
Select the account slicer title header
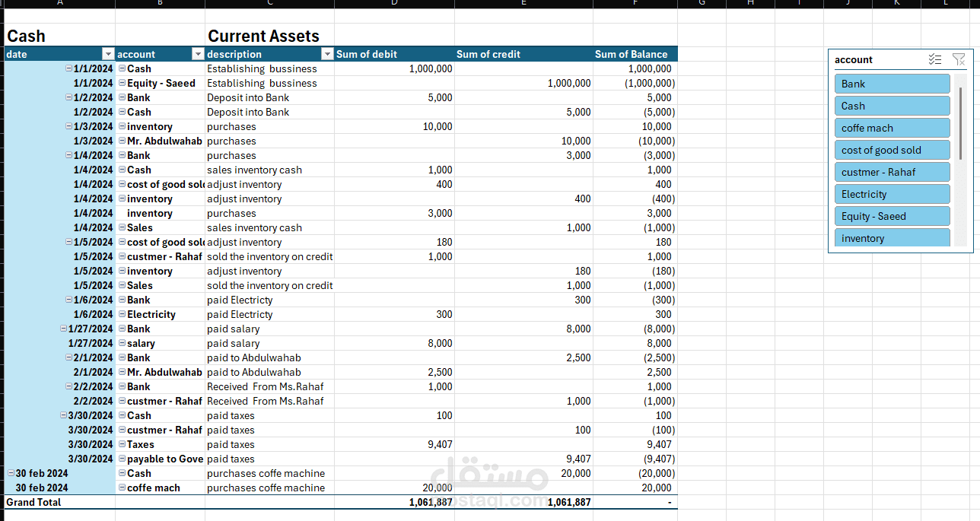pyautogui.click(x=854, y=59)
